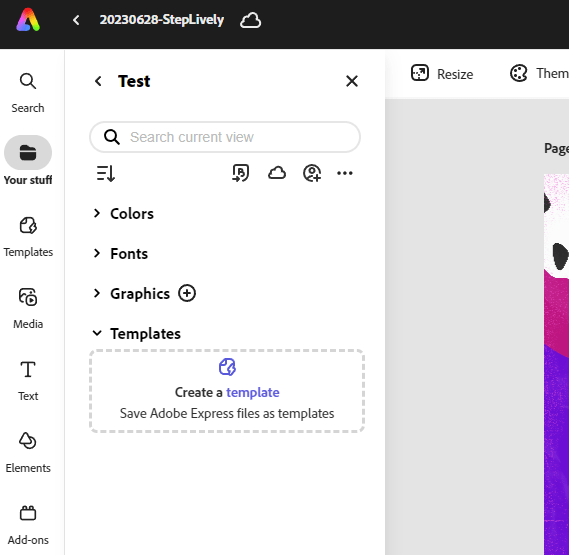Open the Templates panel in sidebar
Viewport: 569px width, 555px height.
pos(28,237)
